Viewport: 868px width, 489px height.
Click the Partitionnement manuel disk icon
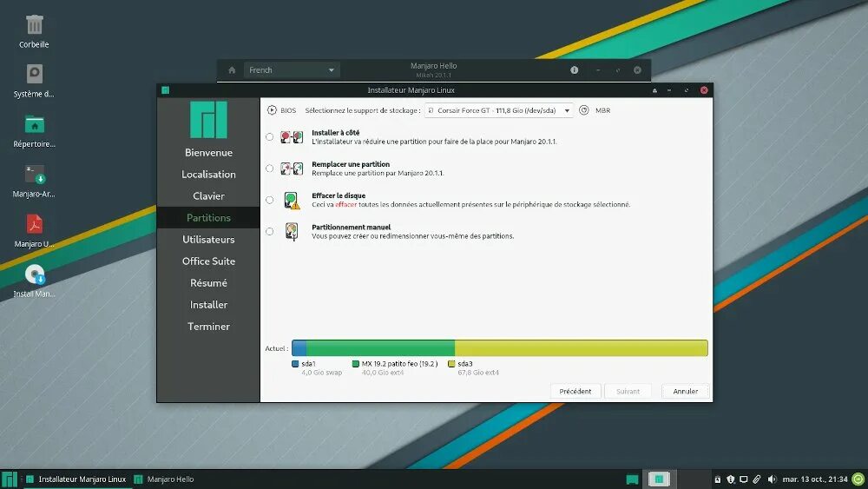click(x=292, y=232)
